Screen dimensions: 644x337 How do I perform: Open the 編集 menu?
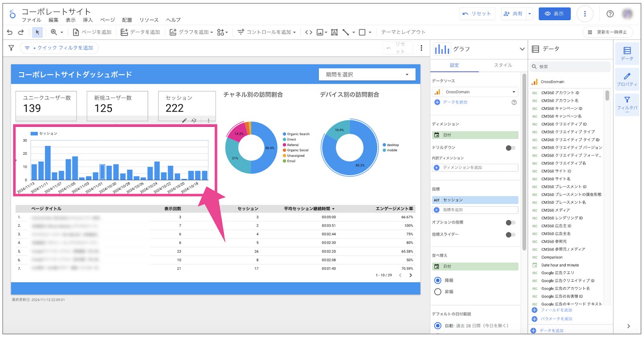(x=54, y=20)
